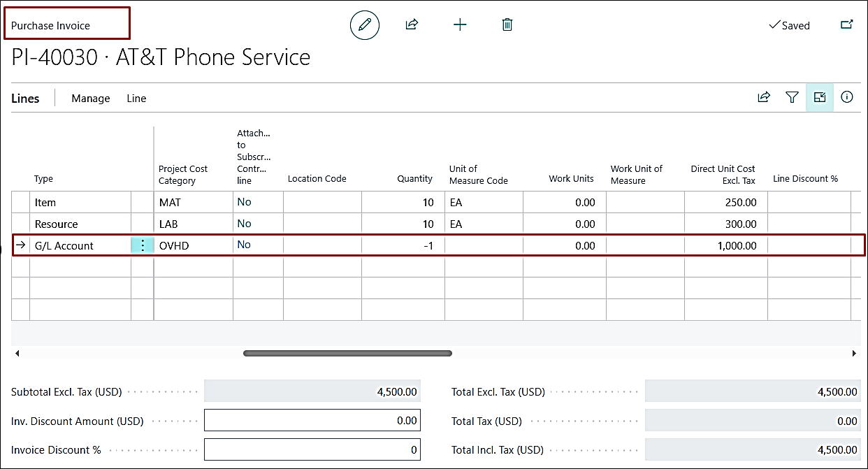Click the Invoice Discount % field
The image size is (868, 469).
pyautogui.click(x=312, y=450)
